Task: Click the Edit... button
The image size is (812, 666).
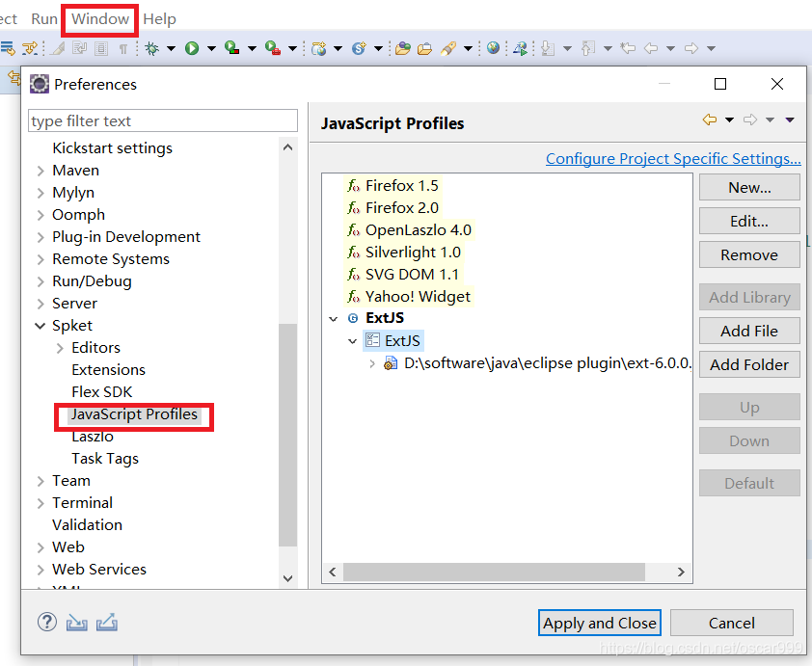Action: pos(749,221)
